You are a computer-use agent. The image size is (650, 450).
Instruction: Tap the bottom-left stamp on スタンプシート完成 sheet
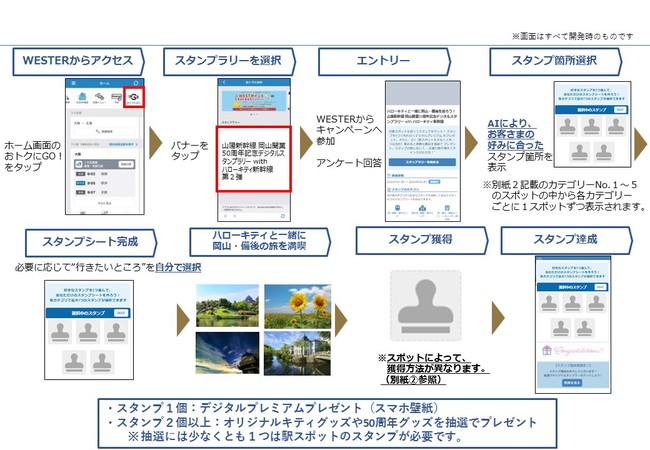click(x=74, y=358)
